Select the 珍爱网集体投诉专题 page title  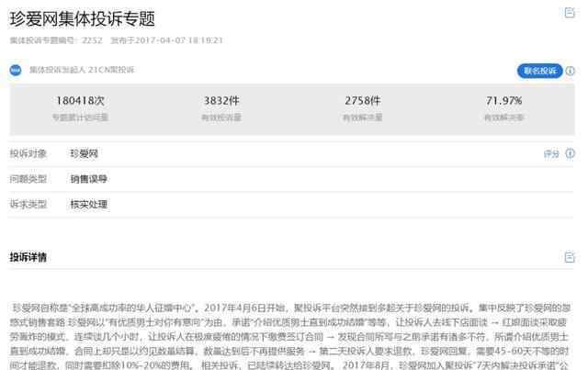[82, 18]
